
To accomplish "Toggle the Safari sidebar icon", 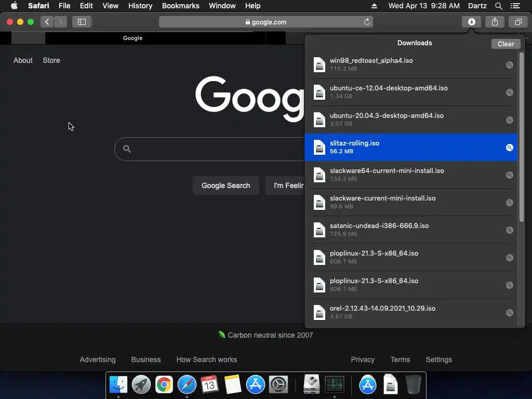I will point(82,22).
